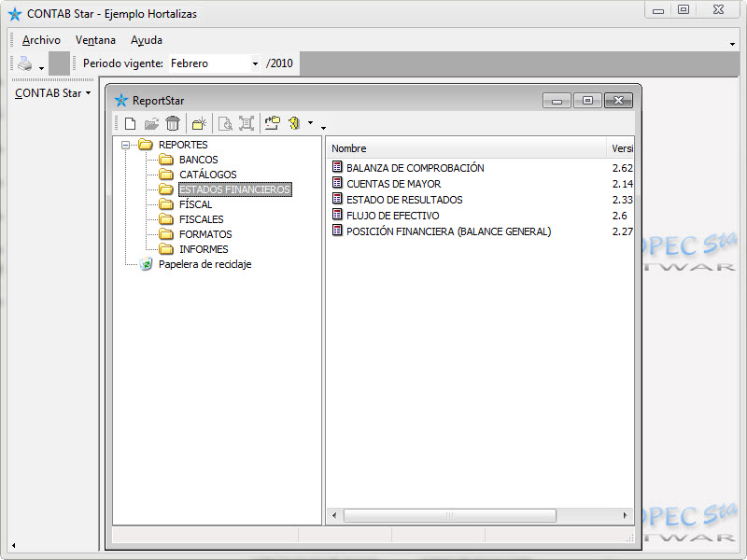Click the Versi column header
This screenshot has height=560, width=747.
620,148
